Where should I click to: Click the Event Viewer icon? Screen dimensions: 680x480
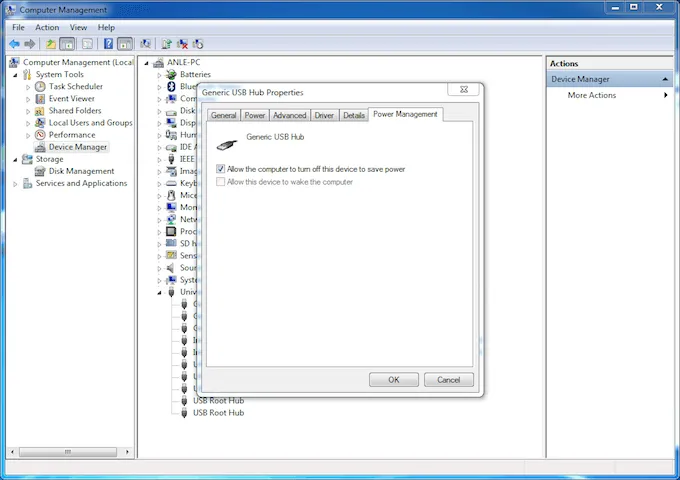click(40, 99)
